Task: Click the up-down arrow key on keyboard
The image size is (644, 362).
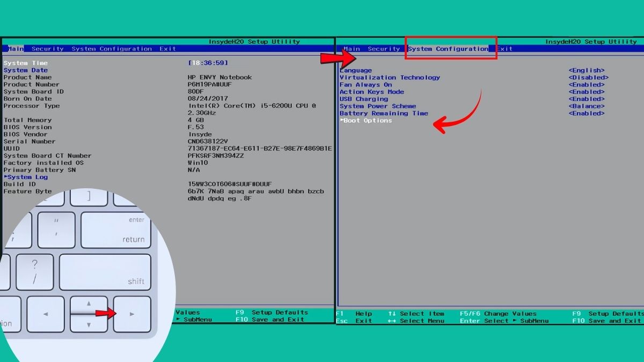Action: point(89,314)
